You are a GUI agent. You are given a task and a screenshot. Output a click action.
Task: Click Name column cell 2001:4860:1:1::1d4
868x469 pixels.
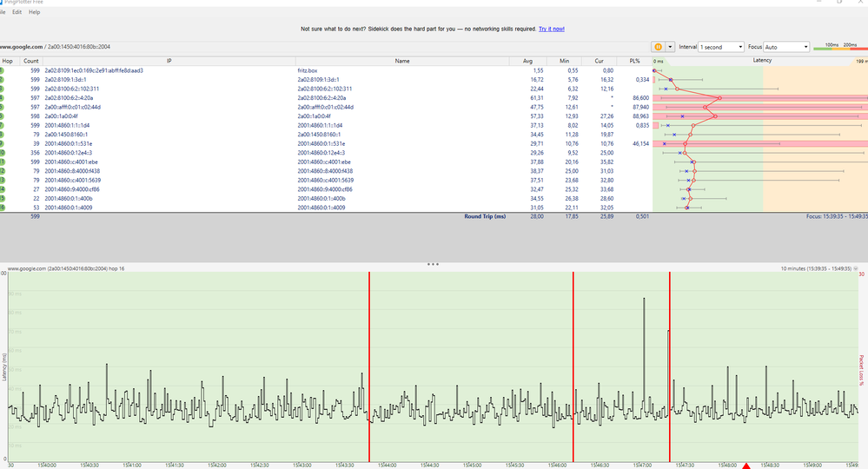tap(320, 126)
